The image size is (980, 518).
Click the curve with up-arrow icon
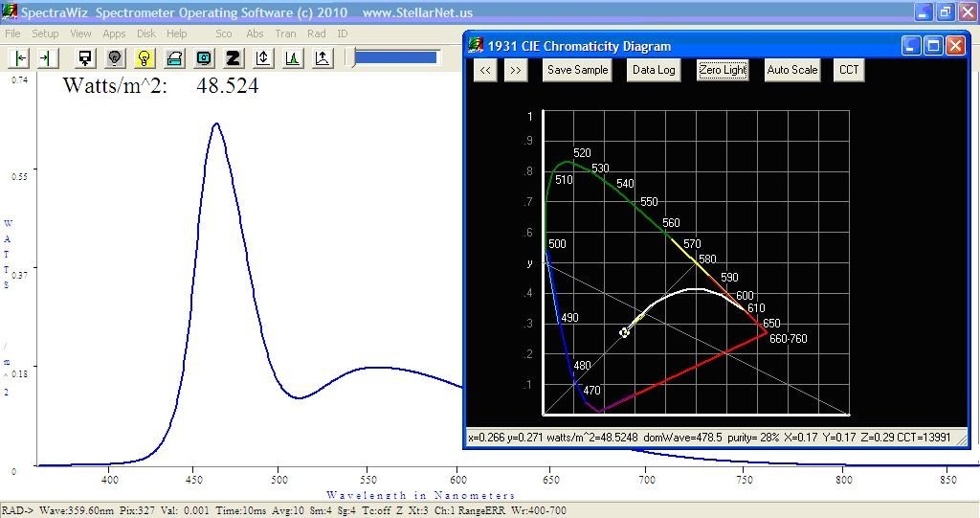tap(323, 58)
